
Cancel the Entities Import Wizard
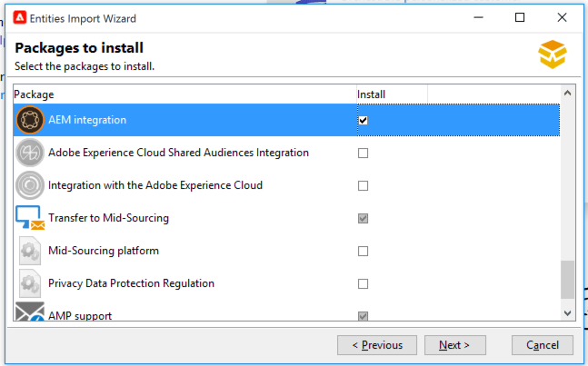pos(543,345)
